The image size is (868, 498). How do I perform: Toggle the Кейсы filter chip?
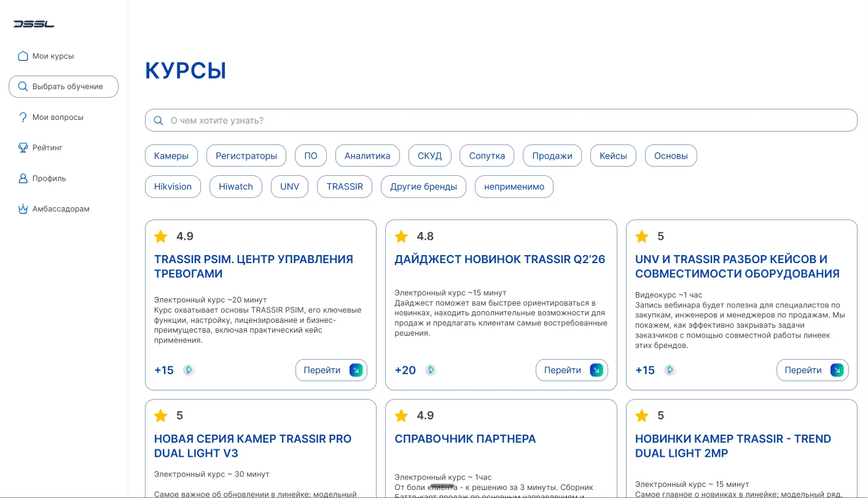[x=613, y=156]
